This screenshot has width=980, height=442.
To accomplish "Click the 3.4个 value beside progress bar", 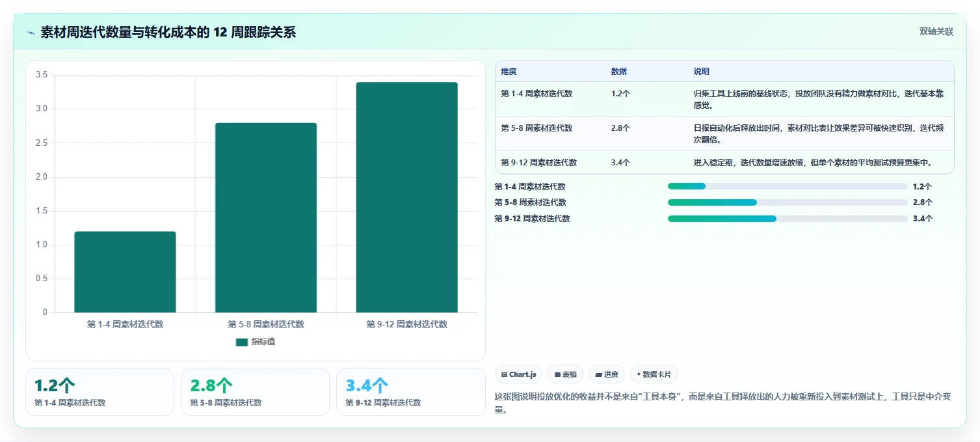I will point(923,219).
